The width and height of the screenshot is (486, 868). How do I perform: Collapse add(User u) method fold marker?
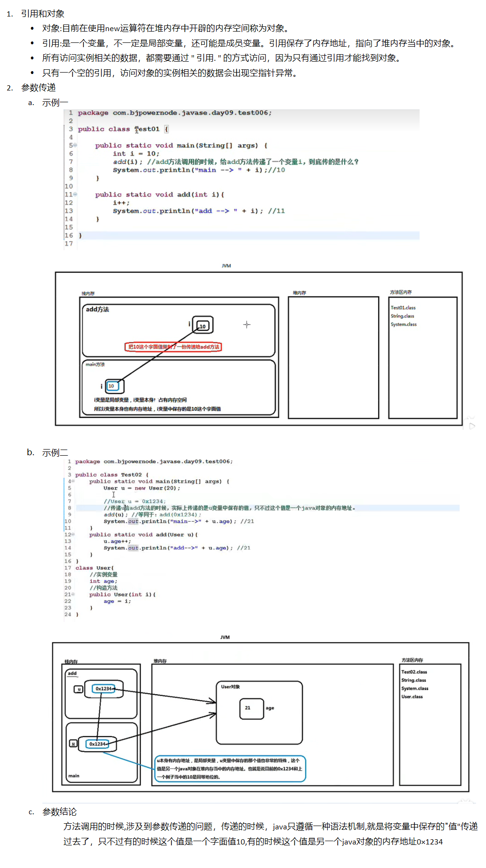pyautogui.click(x=73, y=534)
